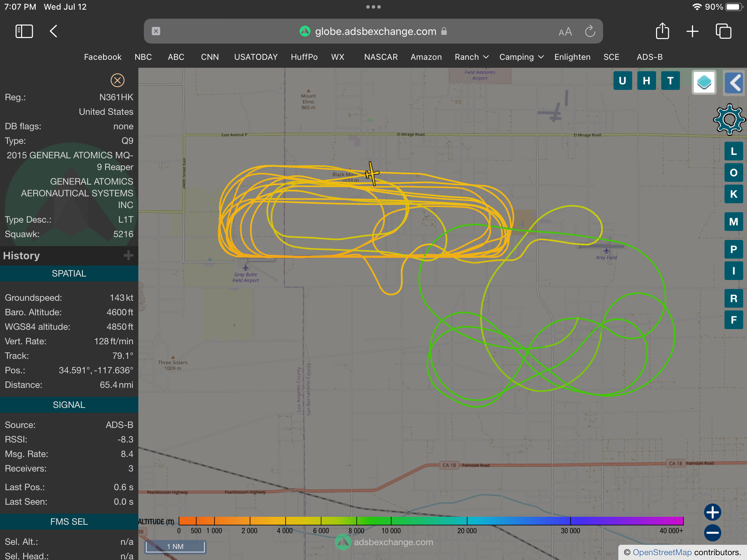
Task: Show the Safari sidebar
Action: [x=24, y=31]
